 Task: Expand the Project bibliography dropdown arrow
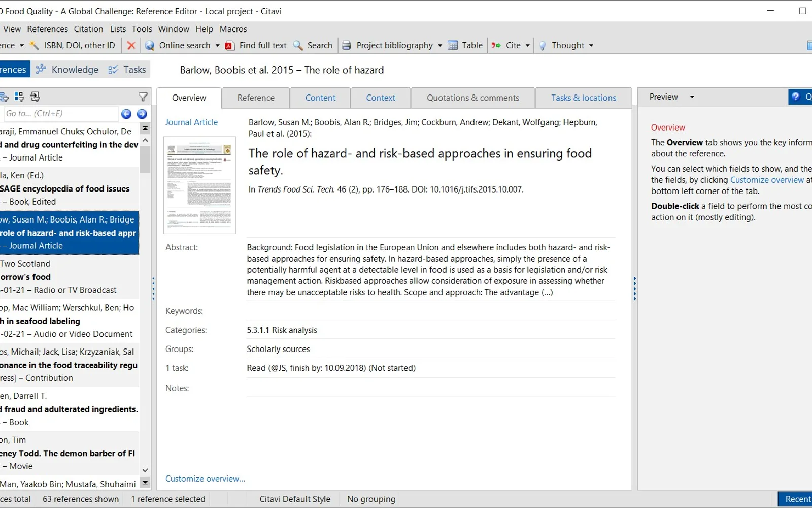tap(439, 46)
